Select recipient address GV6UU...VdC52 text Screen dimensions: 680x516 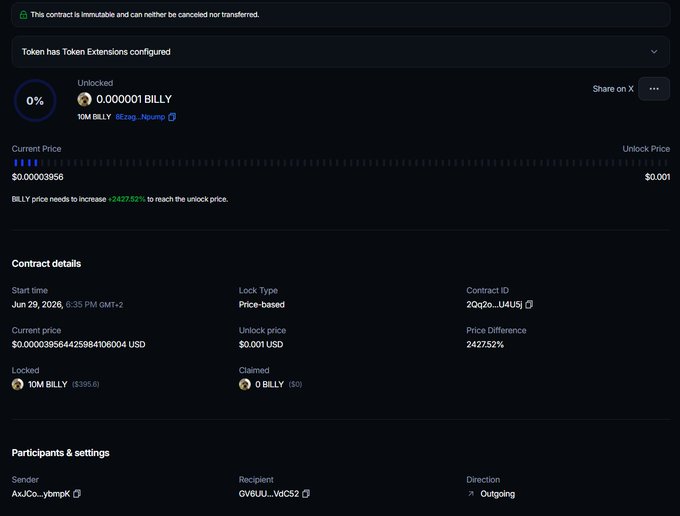(268, 494)
